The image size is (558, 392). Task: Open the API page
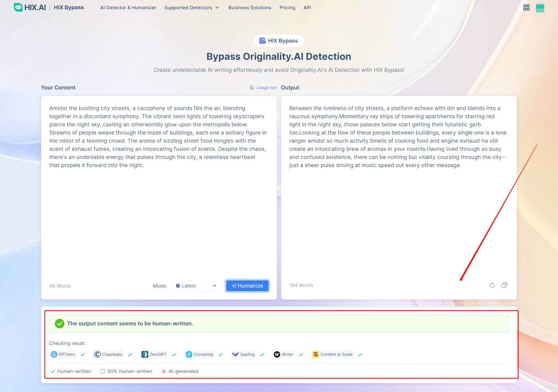(x=307, y=8)
